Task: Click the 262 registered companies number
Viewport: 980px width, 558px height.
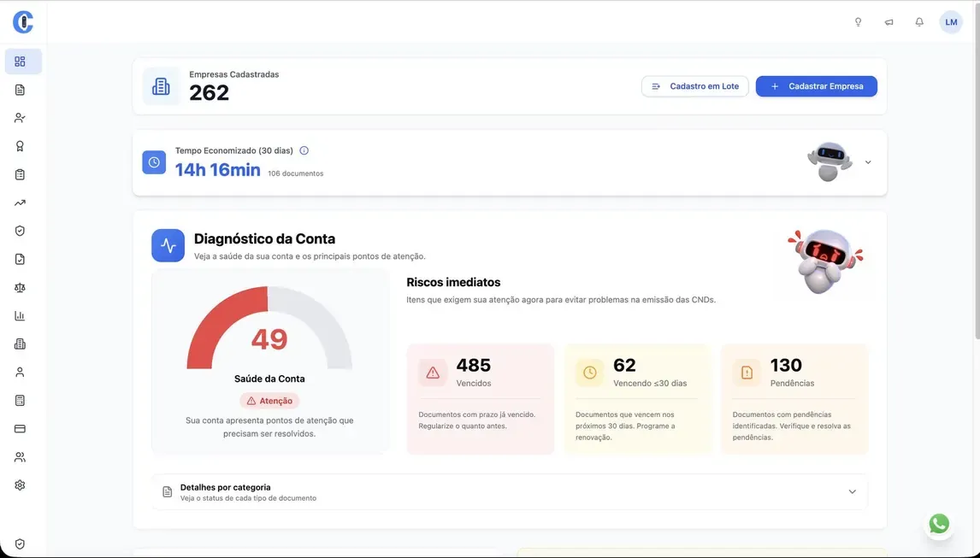Action: coord(209,93)
